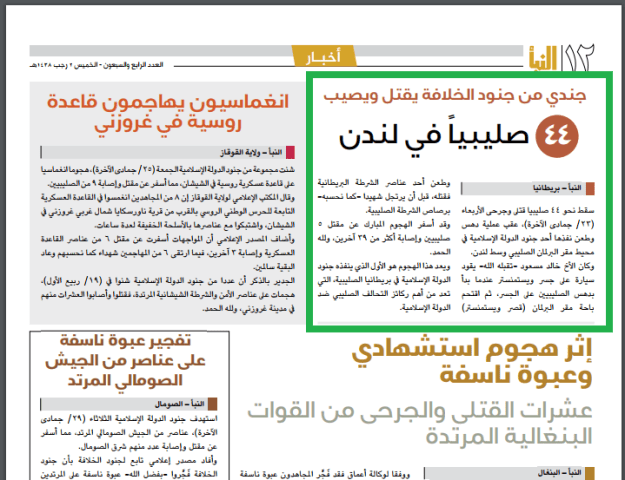Click the red square beside the القوقاز dateline
This screenshot has height=480, width=625.
(x=292, y=152)
